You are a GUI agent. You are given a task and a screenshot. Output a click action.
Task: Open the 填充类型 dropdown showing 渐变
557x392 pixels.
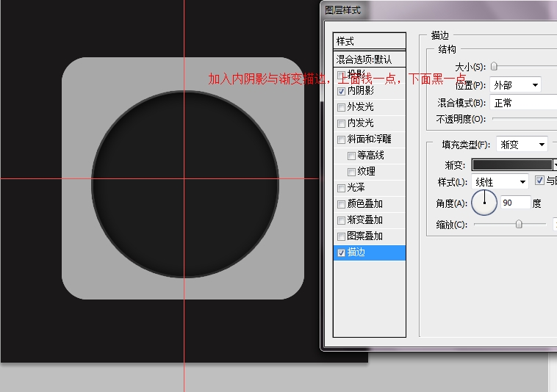522,144
